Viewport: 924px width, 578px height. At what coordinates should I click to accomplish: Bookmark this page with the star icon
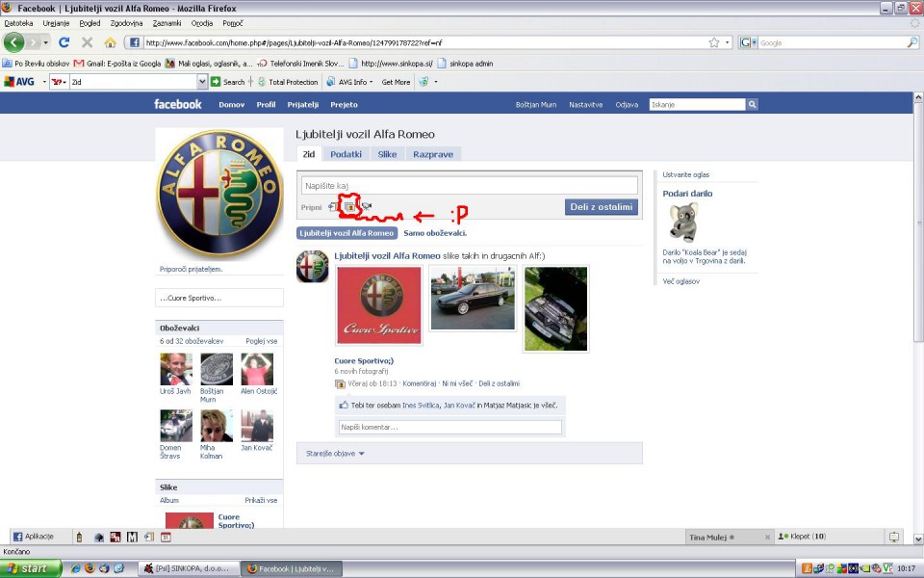(714, 42)
